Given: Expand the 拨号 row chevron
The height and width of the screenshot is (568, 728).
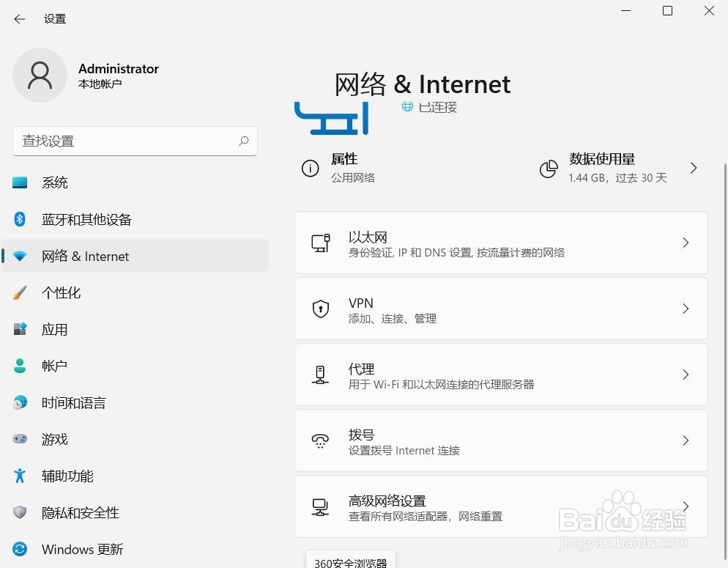Looking at the screenshot, I should click(686, 440).
